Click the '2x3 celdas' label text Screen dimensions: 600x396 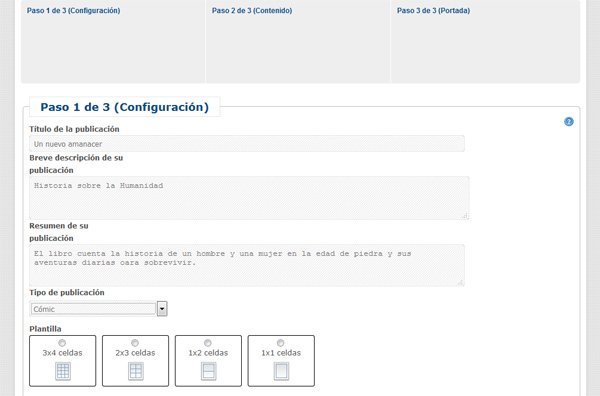(135, 353)
